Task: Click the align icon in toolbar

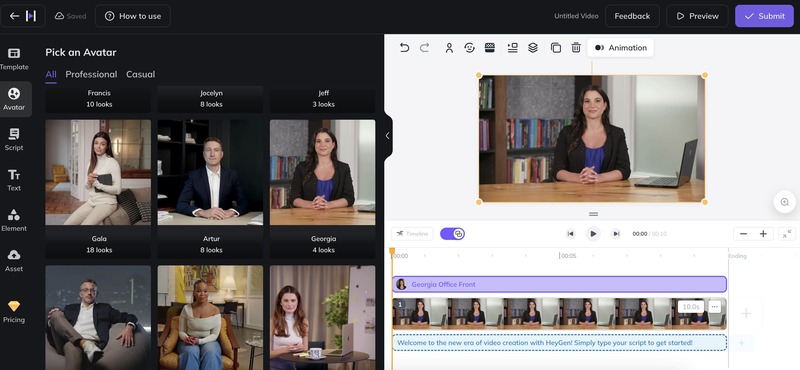Action: pyautogui.click(x=512, y=48)
